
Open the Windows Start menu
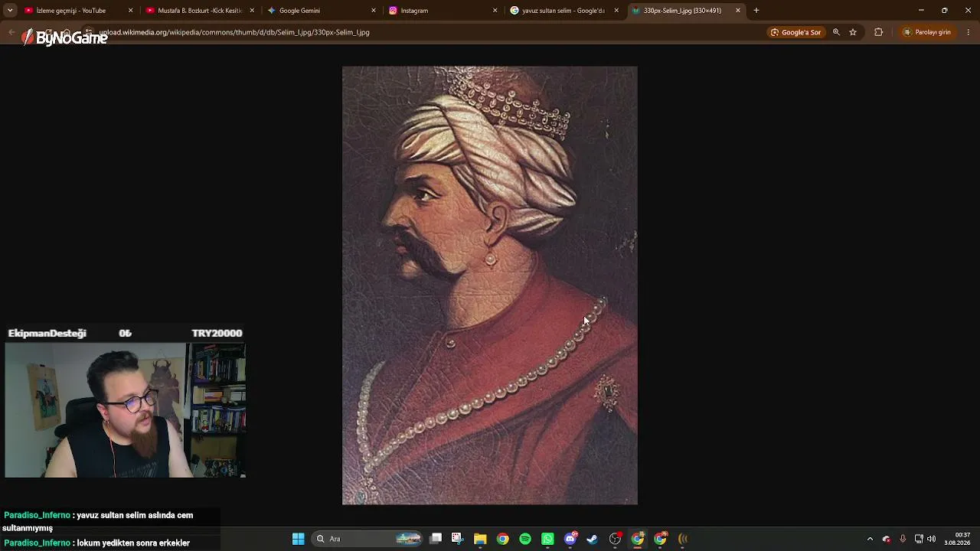coord(299,539)
